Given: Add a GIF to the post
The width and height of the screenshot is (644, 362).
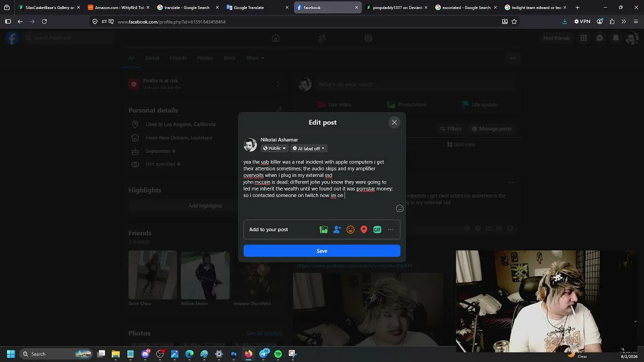Looking at the screenshot, I should 377,230.
